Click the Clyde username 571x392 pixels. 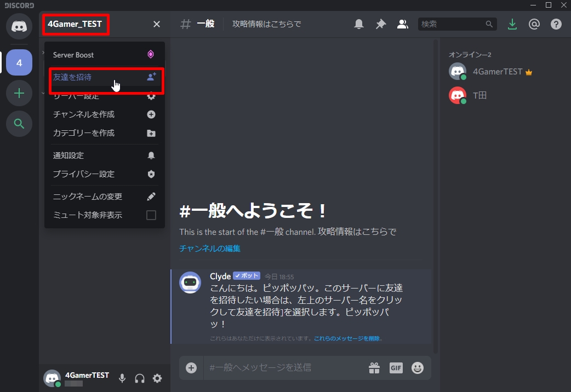pyautogui.click(x=220, y=276)
